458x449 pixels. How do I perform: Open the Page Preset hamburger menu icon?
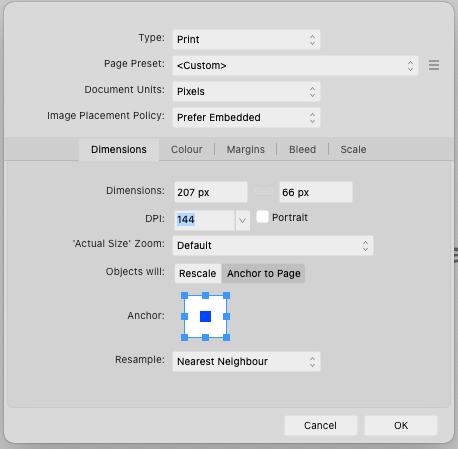pos(434,65)
